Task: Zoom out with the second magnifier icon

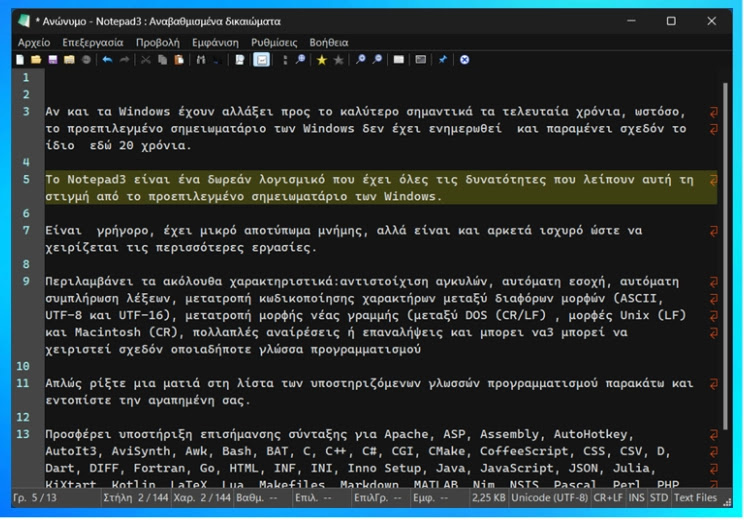Action: click(x=377, y=60)
